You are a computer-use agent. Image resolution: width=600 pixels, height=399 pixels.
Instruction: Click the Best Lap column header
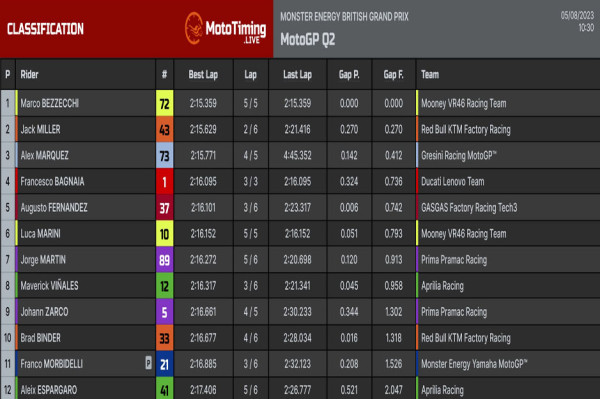[x=203, y=74]
